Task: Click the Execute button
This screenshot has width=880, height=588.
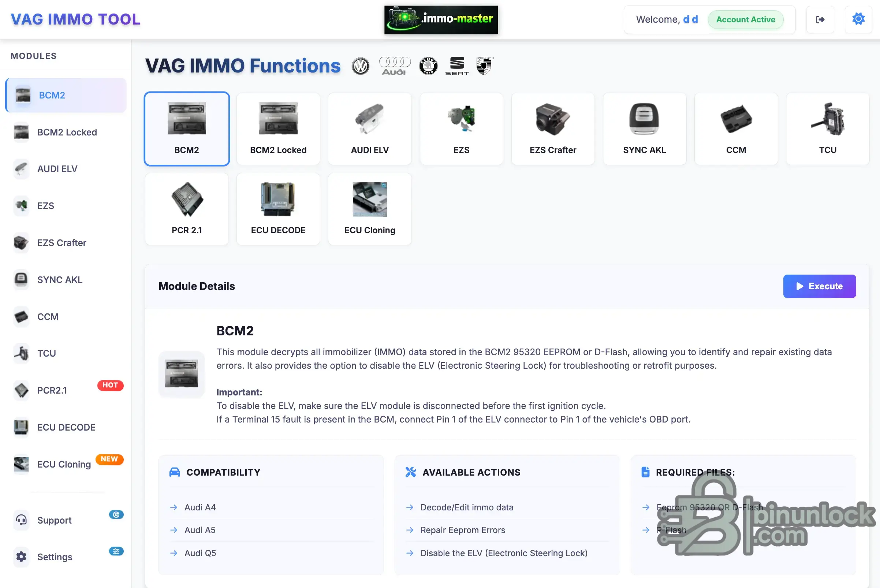Action: pos(820,286)
